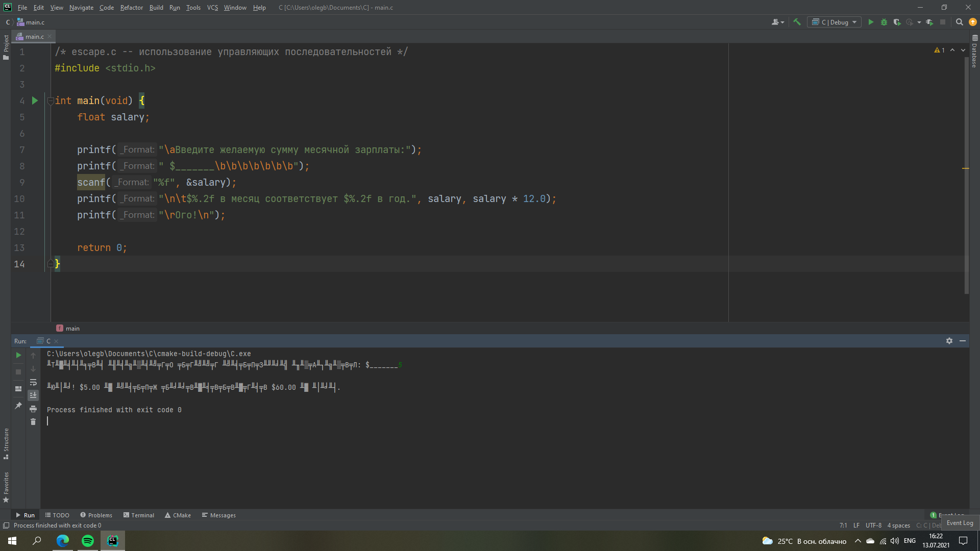Open the Tools menu
Image resolution: width=980 pixels, height=551 pixels.
(193, 8)
